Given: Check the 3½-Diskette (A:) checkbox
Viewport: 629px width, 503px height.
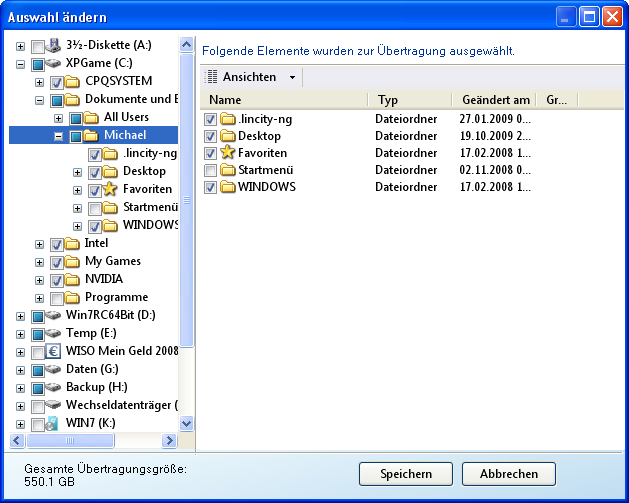Looking at the screenshot, I should tap(38, 47).
